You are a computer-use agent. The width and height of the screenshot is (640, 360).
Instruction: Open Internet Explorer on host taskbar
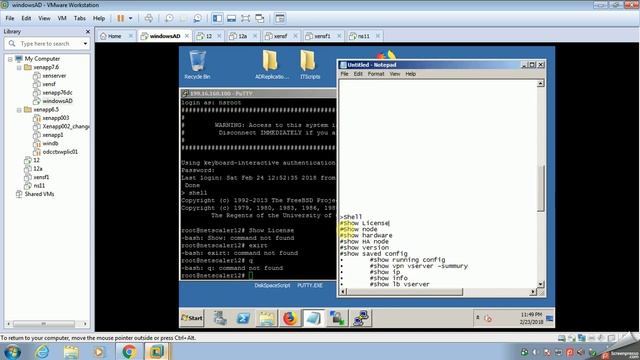click(42, 351)
